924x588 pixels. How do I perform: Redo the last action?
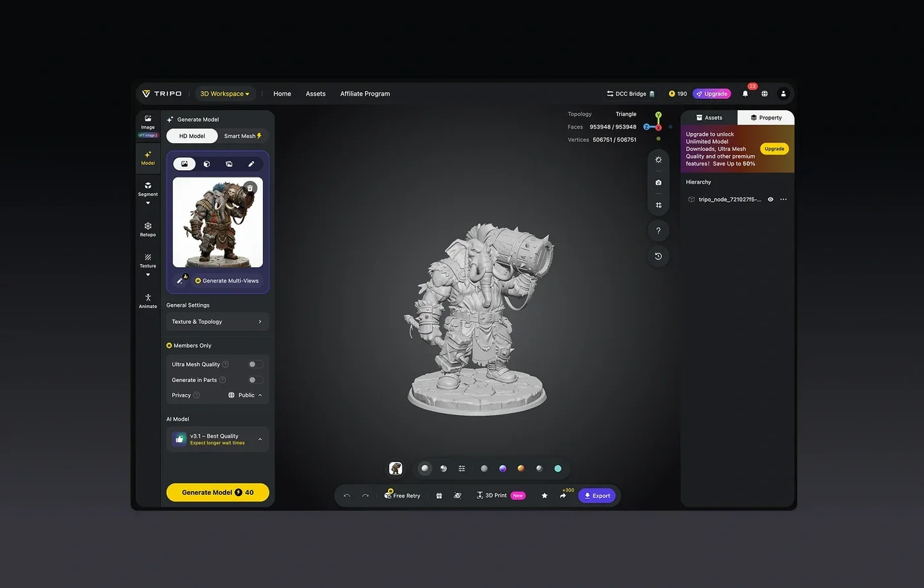coord(366,496)
